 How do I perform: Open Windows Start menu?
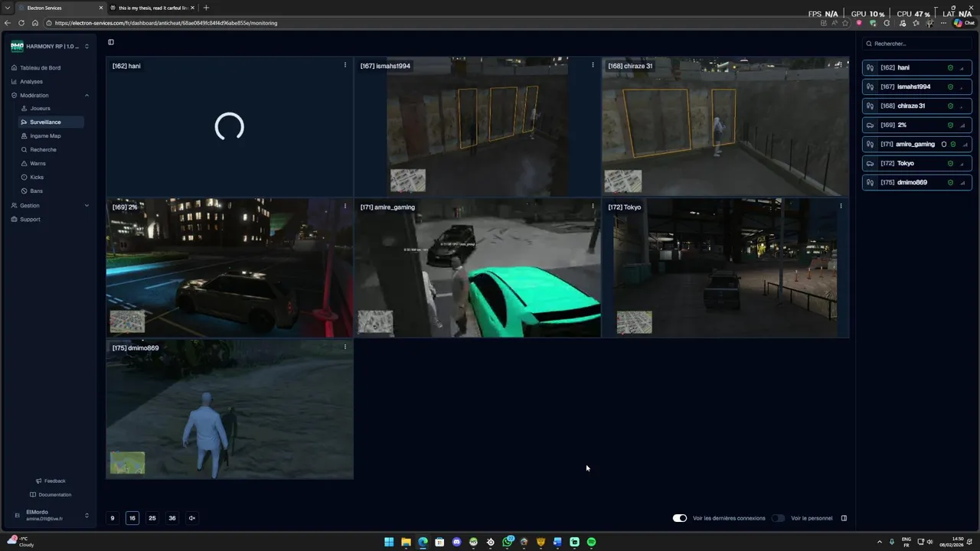pos(389,542)
